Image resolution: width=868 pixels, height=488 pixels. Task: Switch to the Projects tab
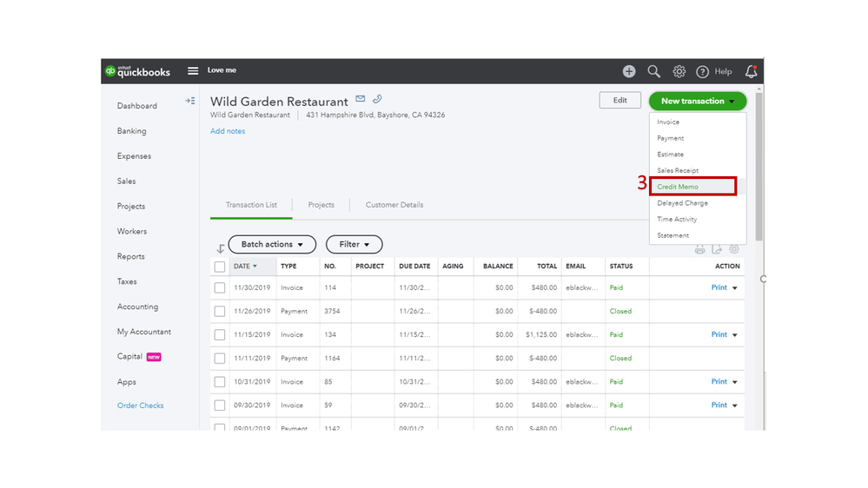click(321, 205)
